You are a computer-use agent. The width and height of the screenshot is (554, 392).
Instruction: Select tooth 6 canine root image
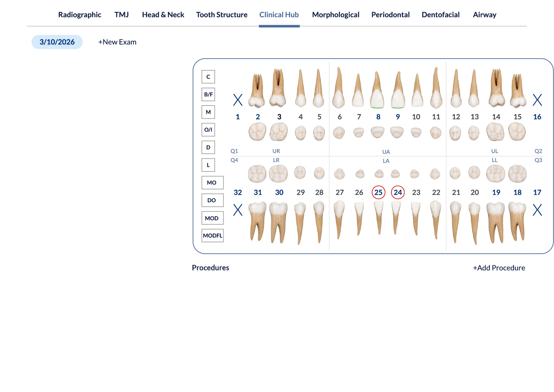tap(339, 88)
